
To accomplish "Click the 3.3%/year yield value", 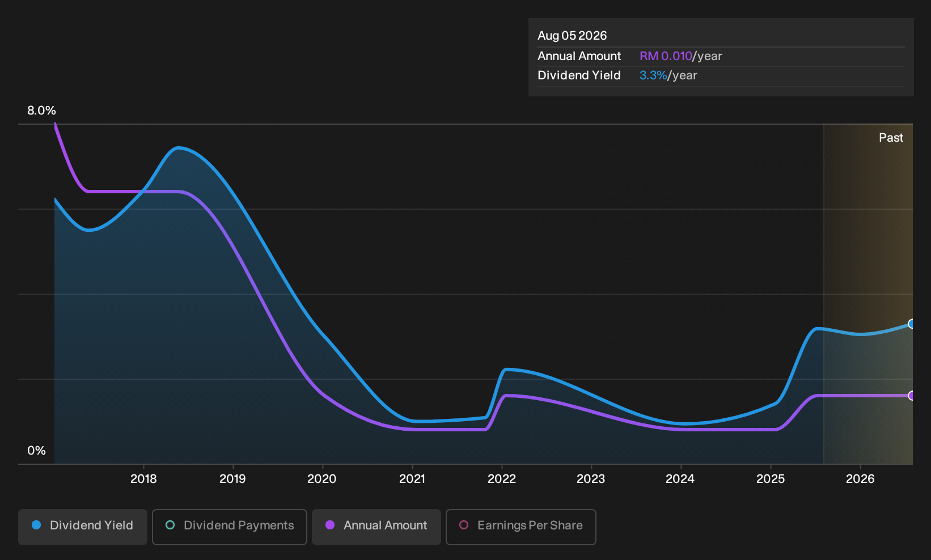I will pyautogui.click(x=668, y=75).
